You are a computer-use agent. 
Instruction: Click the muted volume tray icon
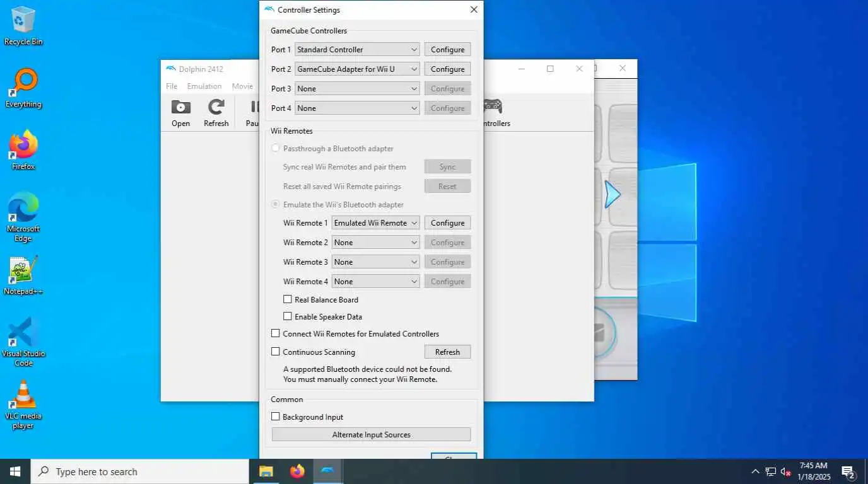[x=786, y=471]
